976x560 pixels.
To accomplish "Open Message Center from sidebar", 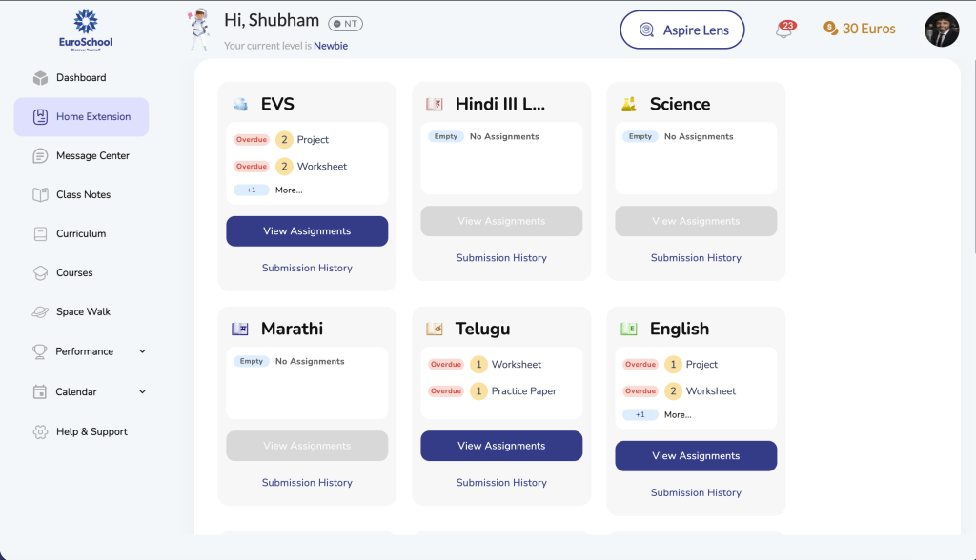I will (92, 156).
